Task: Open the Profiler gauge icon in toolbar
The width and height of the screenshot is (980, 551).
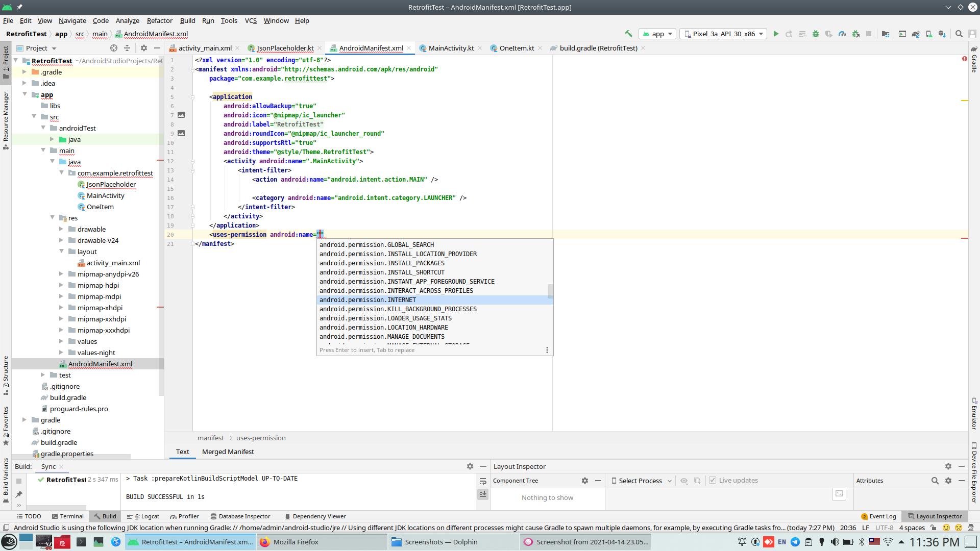Action: (x=842, y=34)
